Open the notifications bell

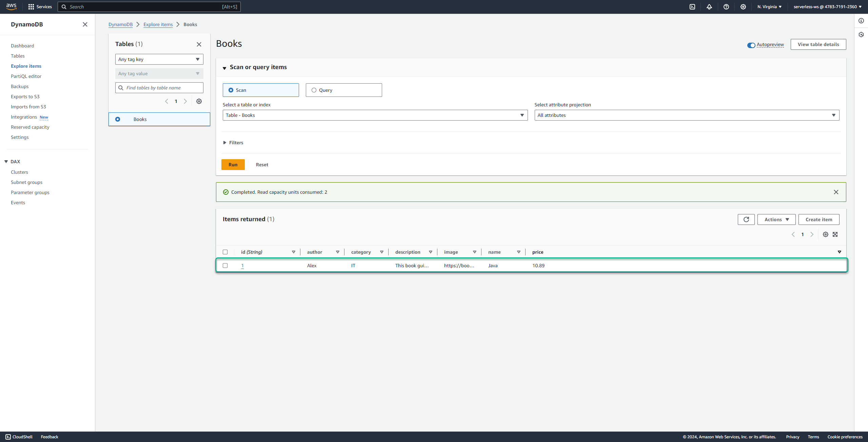(709, 7)
